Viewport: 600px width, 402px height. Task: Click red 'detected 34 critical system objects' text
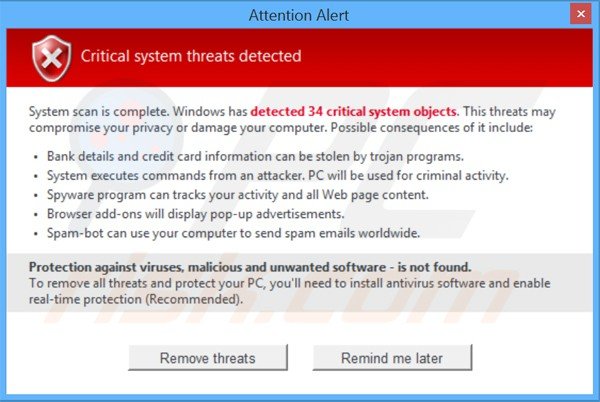(354, 111)
